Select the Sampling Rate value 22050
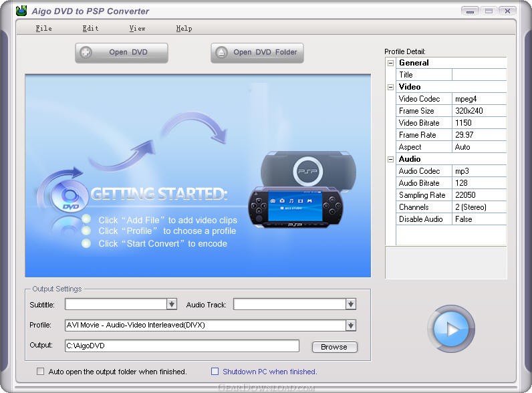This screenshot has height=393, width=532. point(479,195)
